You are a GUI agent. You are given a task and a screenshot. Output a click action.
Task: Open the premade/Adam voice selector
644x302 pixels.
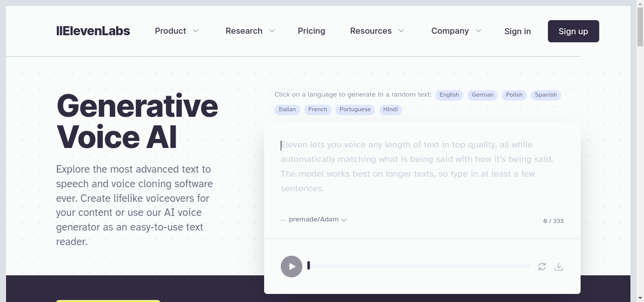click(317, 219)
